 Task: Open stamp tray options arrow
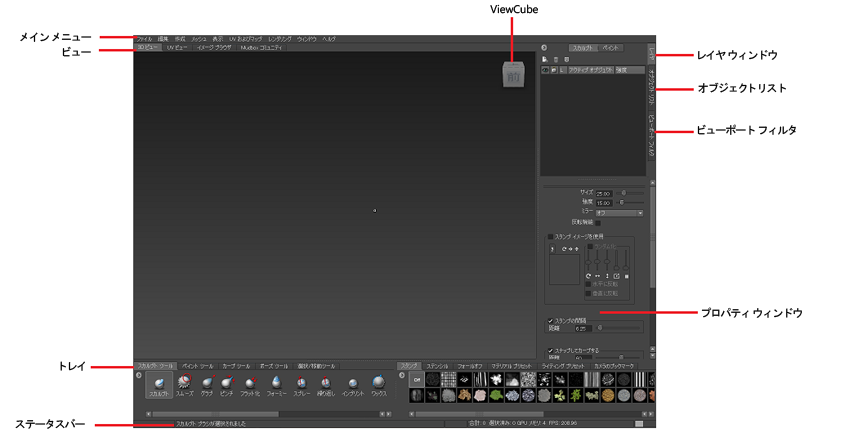pyautogui.click(x=402, y=375)
